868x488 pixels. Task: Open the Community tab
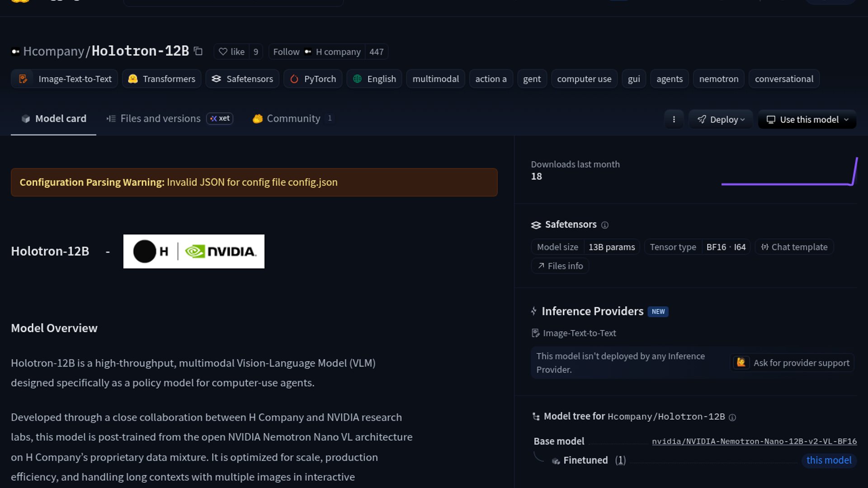click(x=293, y=118)
